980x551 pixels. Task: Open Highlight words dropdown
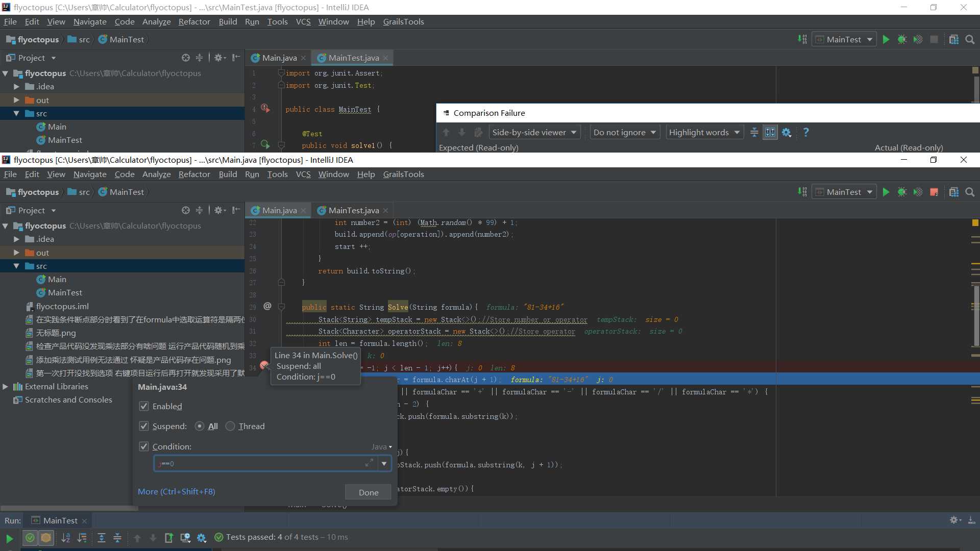click(x=704, y=132)
